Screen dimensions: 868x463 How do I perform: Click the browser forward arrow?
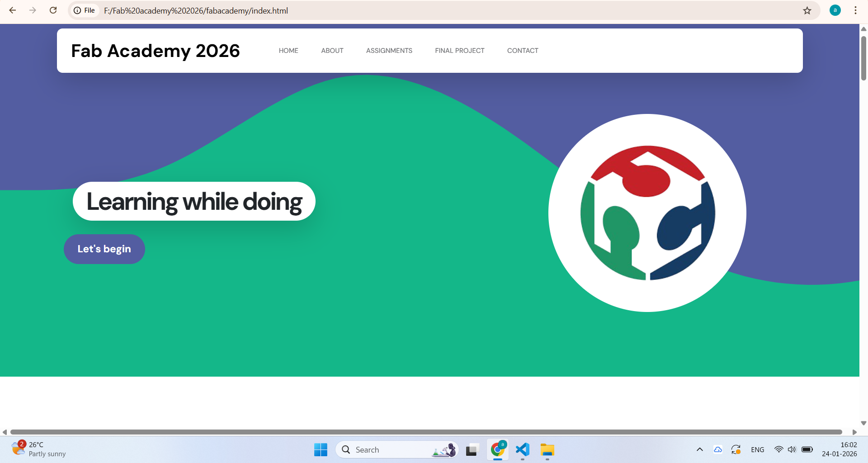pos(33,10)
